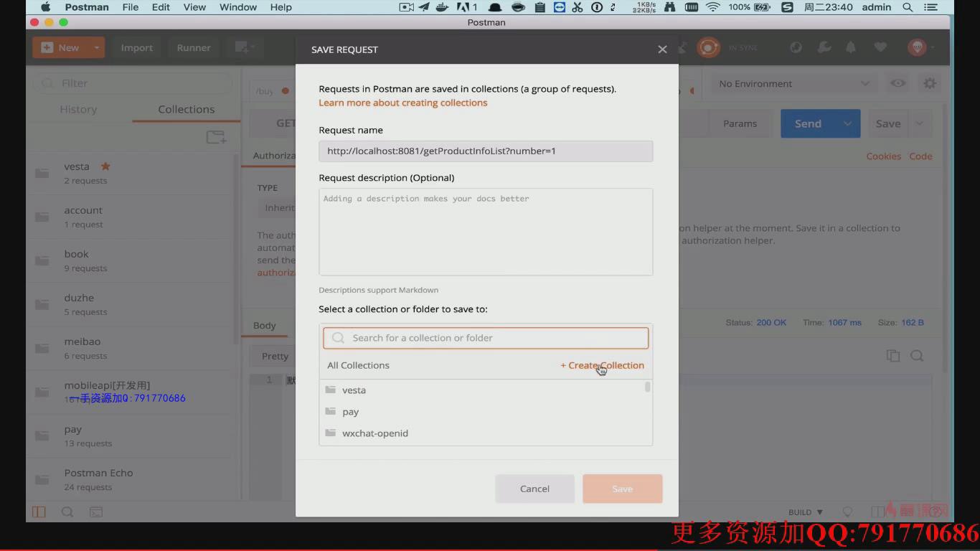Click the Params button
The height and width of the screenshot is (551, 980).
740,123
